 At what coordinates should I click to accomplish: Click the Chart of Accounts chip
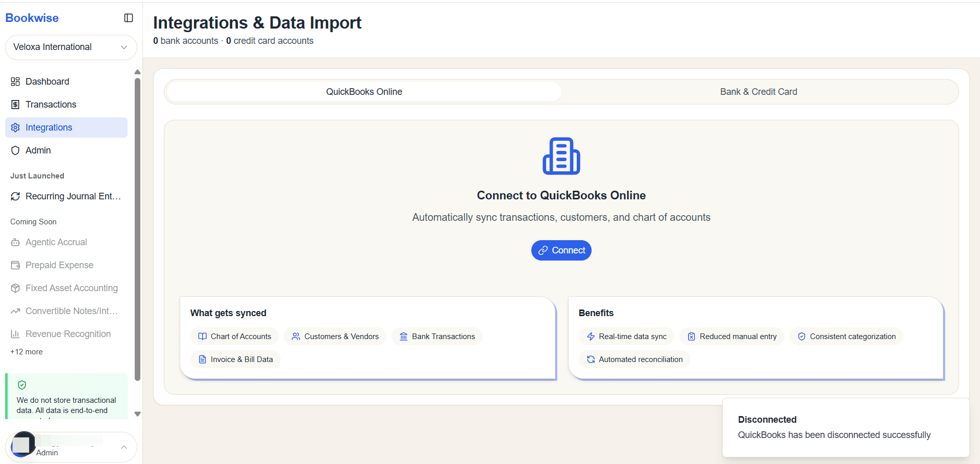(235, 337)
